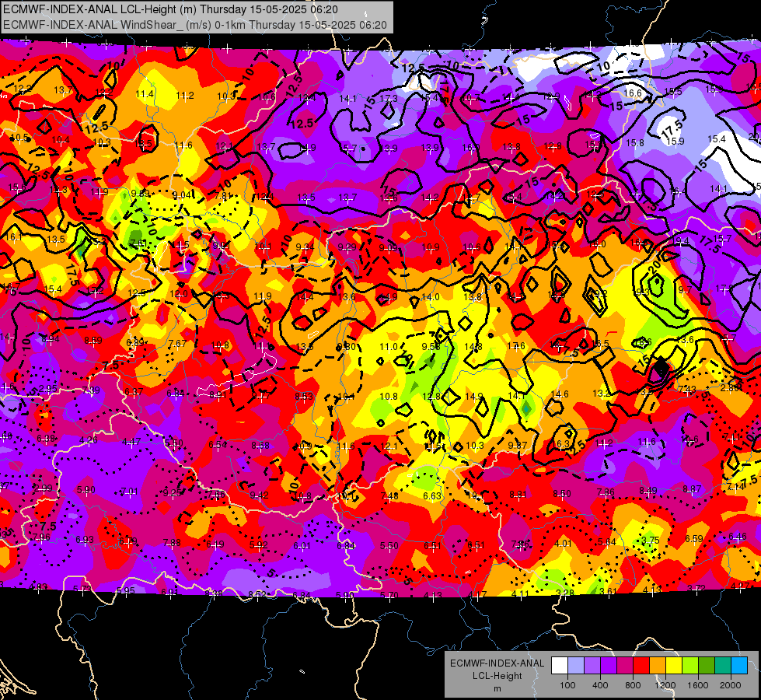This screenshot has height=700, width=761.
Task: Click the map value 7.67
Action: tap(177, 344)
